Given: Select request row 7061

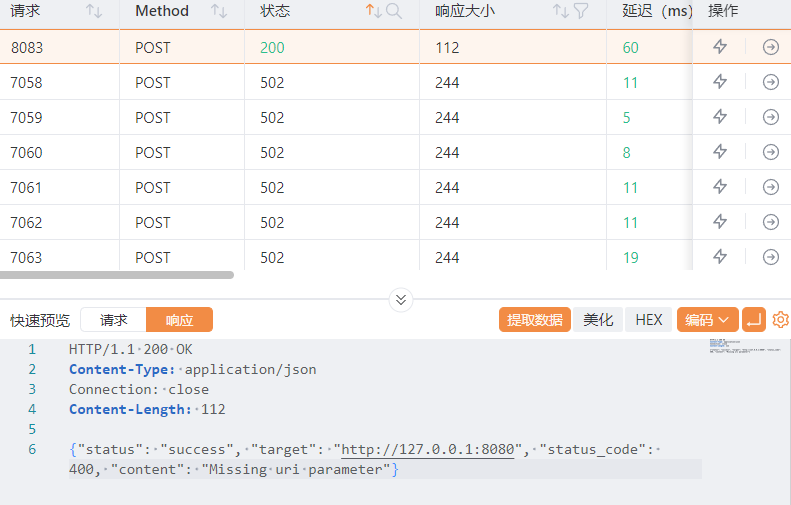Looking at the screenshot, I should pyautogui.click(x=396, y=187).
